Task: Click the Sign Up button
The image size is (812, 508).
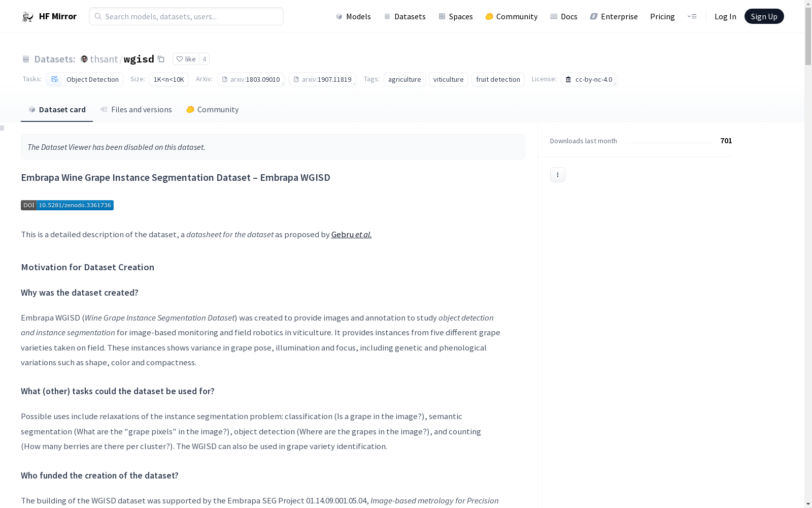Action: pos(764,16)
